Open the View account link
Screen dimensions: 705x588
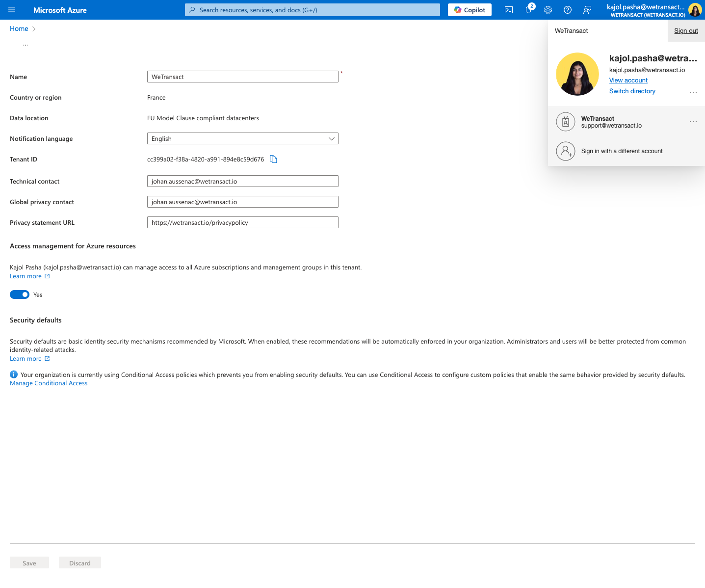pyautogui.click(x=628, y=80)
